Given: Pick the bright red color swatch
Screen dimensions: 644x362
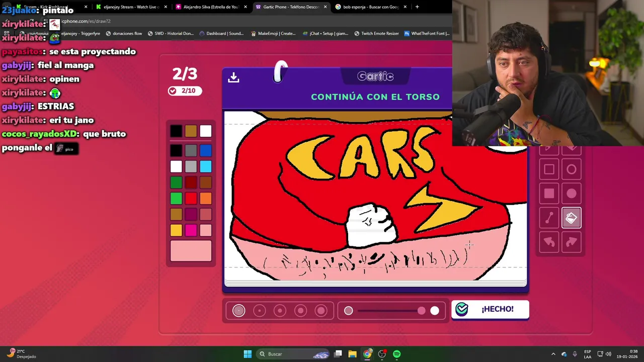Looking at the screenshot, I should pyautogui.click(x=191, y=199).
